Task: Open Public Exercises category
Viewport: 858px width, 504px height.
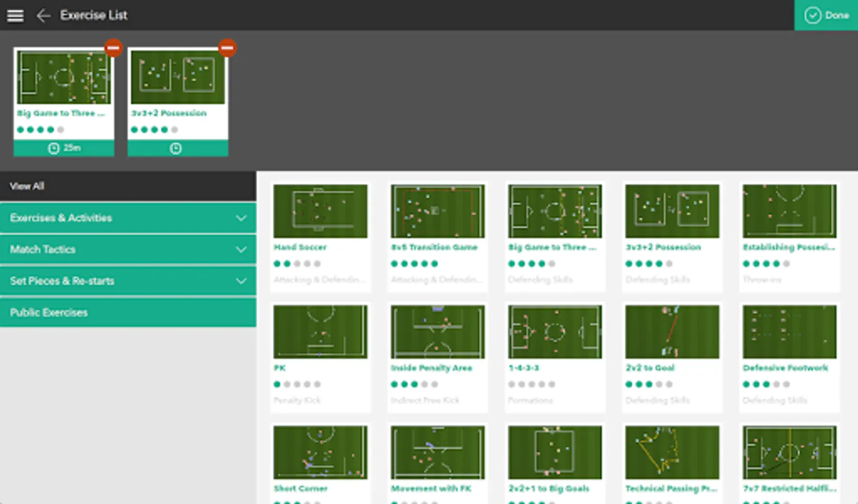Action: tap(128, 312)
